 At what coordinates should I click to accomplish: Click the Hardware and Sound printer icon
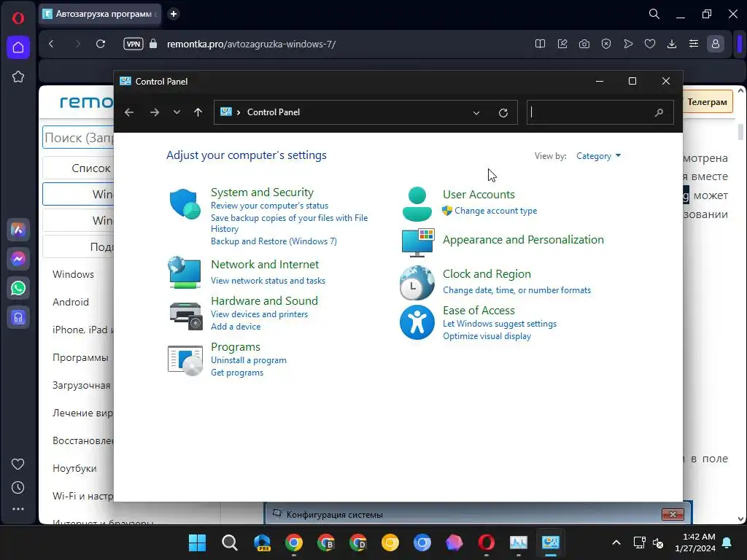[x=185, y=316]
